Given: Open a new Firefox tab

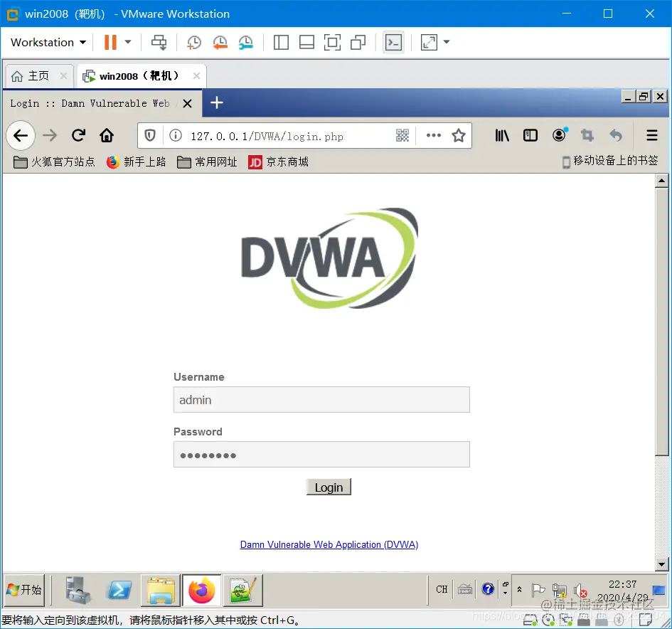Looking at the screenshot, I should tap(217, 102).
